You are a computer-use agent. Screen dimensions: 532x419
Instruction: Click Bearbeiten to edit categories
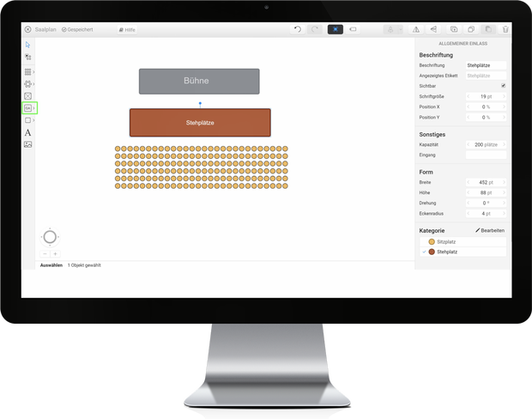click(x=490, y=231)
